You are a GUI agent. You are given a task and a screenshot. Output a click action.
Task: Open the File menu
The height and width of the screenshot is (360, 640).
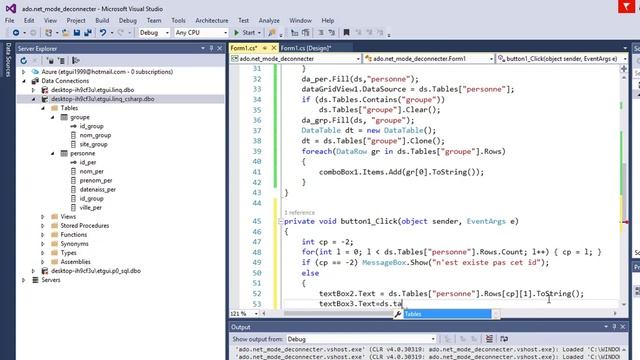point(9,20)
